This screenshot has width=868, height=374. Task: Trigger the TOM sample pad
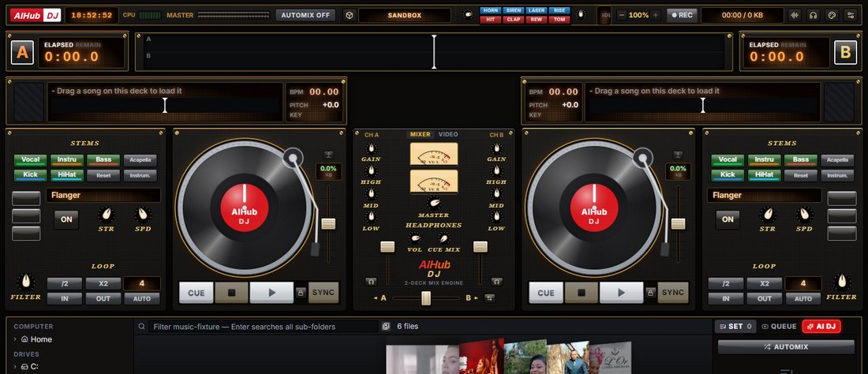559,20
